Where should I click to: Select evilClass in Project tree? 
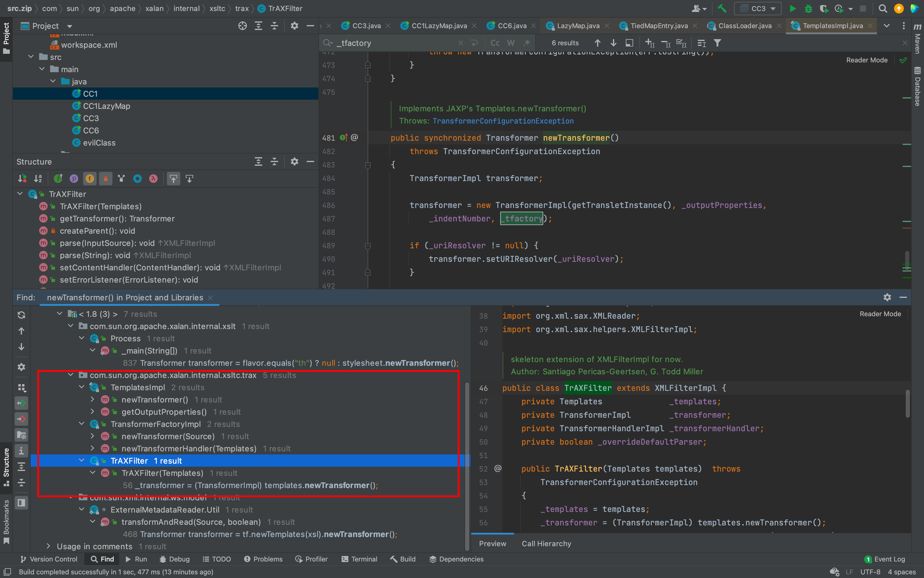(x=99, y=143)
